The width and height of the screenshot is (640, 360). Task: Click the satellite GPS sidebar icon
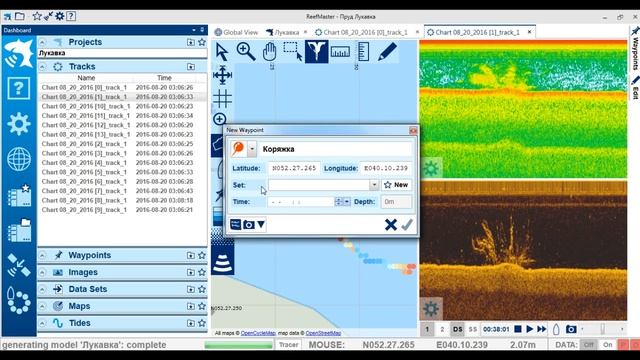click(19, 265)
